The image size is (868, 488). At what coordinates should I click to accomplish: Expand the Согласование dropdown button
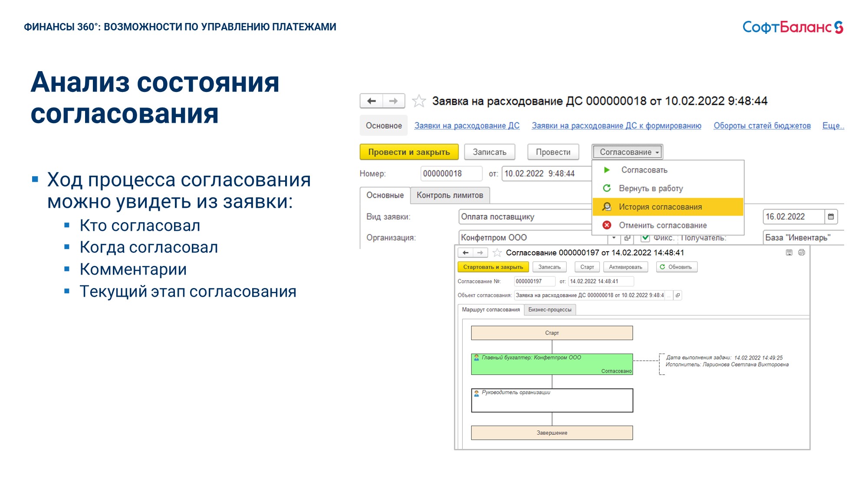pyautogui.click(x=627, y=152)
